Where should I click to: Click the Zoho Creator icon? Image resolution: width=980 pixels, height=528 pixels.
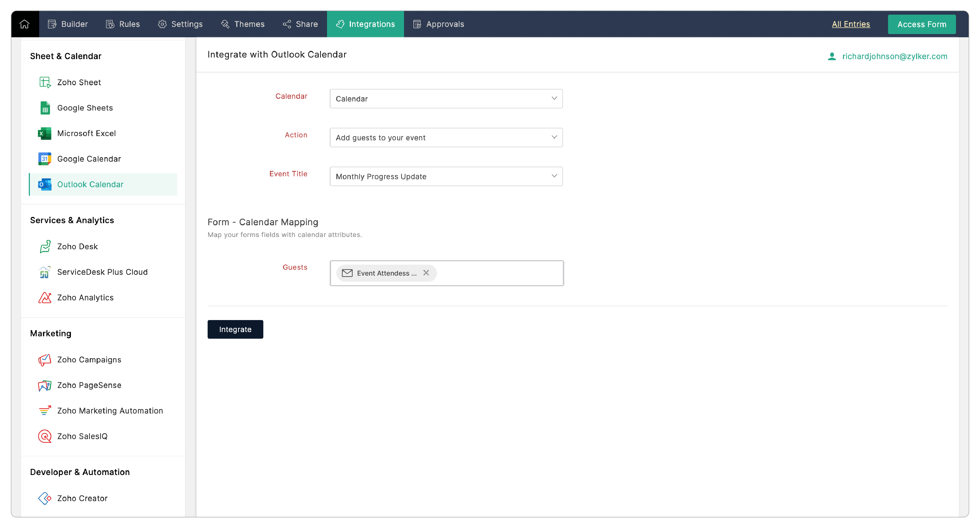tap(45, 498)
